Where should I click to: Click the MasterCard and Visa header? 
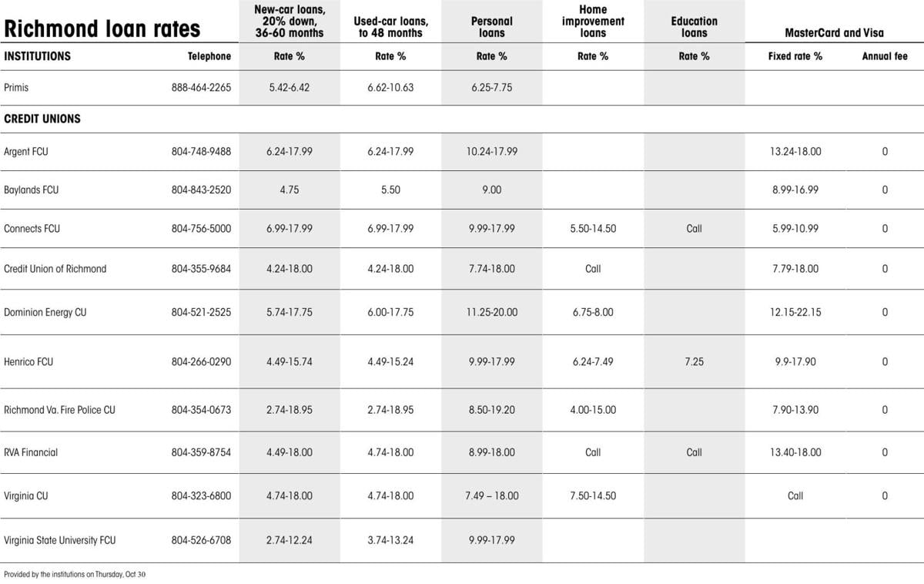point(834,33)
